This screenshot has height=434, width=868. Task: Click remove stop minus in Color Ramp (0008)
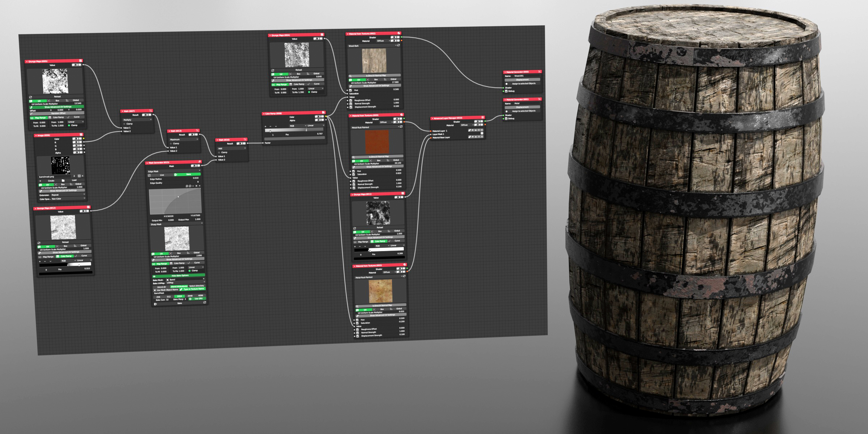coord(270,126)
